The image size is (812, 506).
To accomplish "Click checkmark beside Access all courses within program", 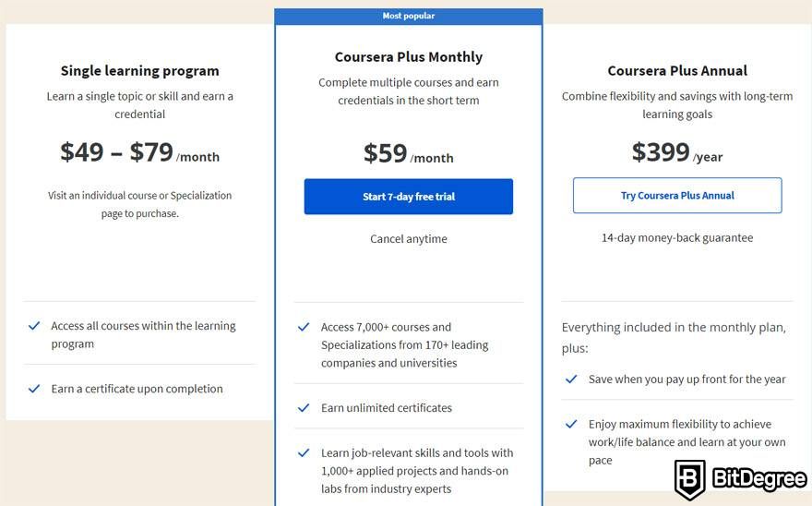I will point(34,326).
